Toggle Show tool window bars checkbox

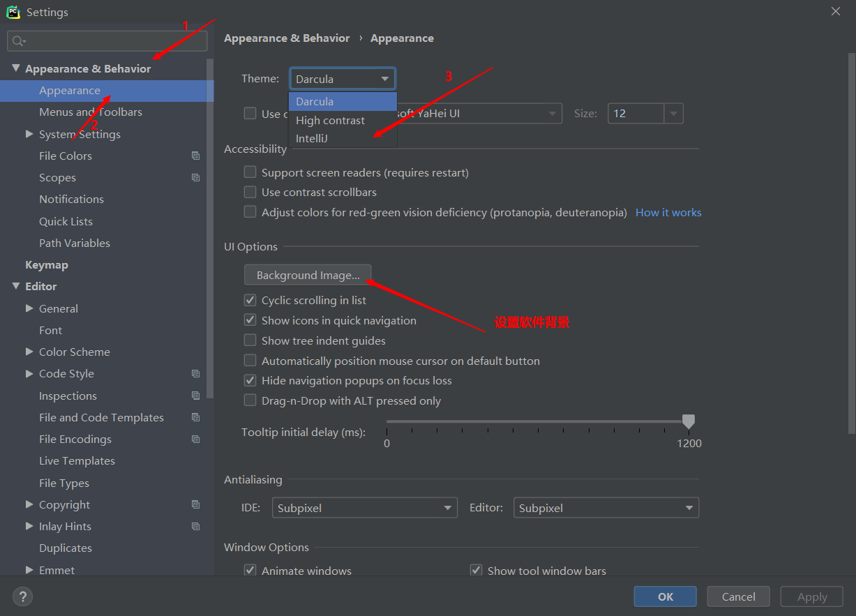476,571
